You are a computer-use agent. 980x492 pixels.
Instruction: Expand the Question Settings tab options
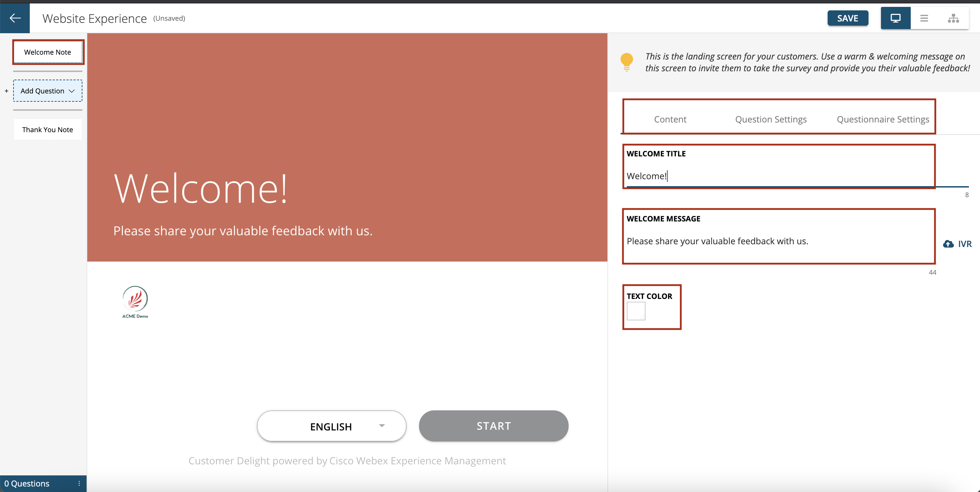770,119
